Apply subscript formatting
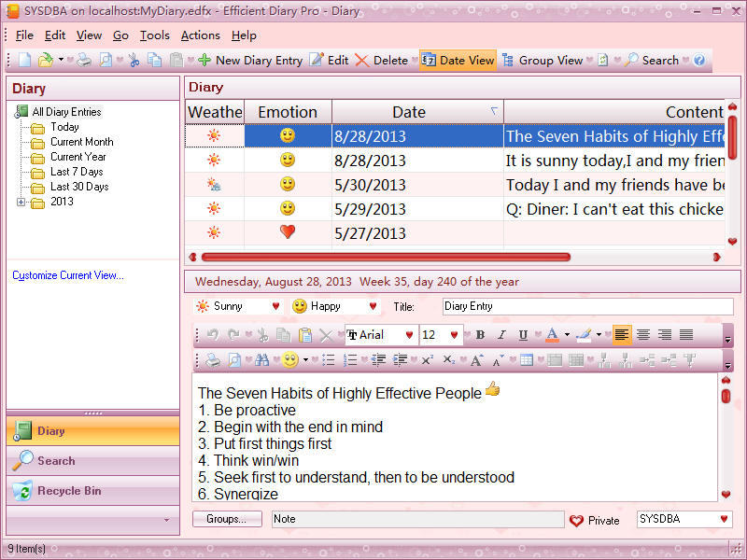 [x=449, y=360]
